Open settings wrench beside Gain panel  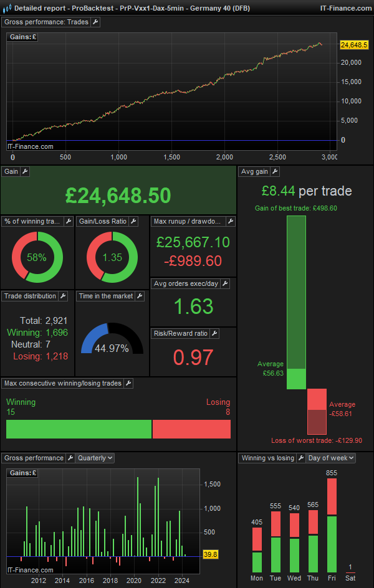pos(26,171)
